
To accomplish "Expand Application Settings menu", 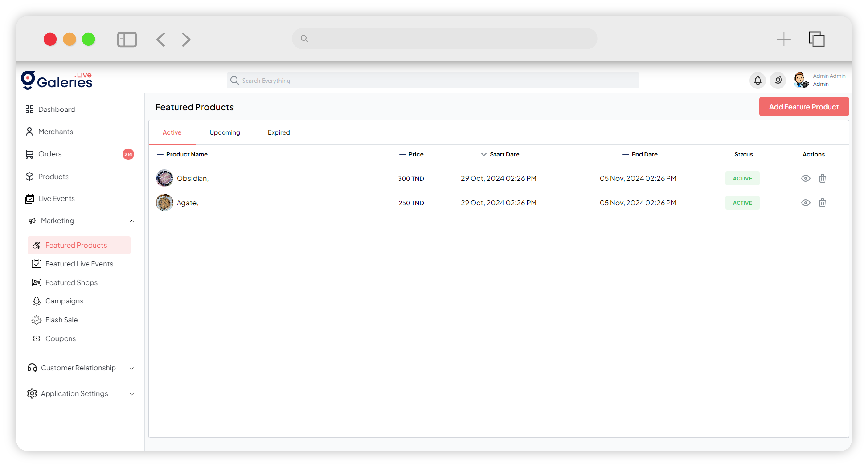I will pyautogui.click(x=131, y=394).
